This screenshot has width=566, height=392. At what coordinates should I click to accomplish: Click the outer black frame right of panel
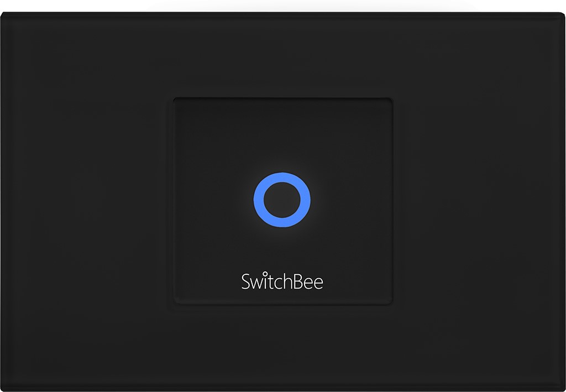(x=479, y=201)
